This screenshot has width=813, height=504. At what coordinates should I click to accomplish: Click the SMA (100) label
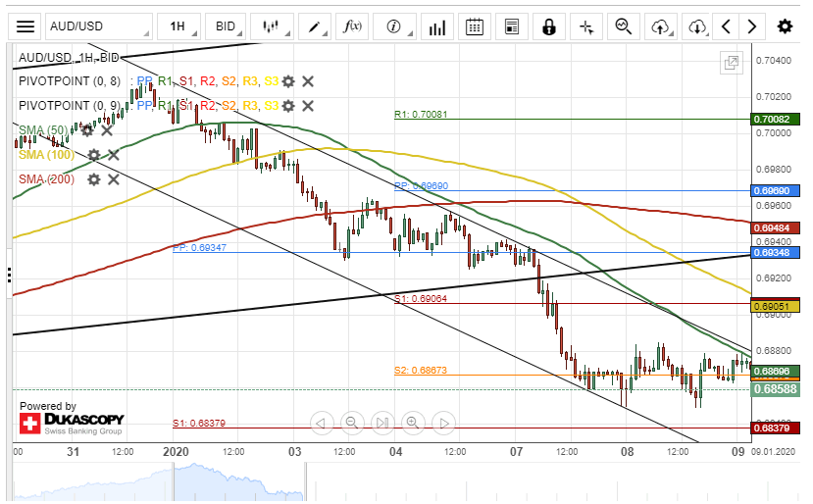[47, 155]
